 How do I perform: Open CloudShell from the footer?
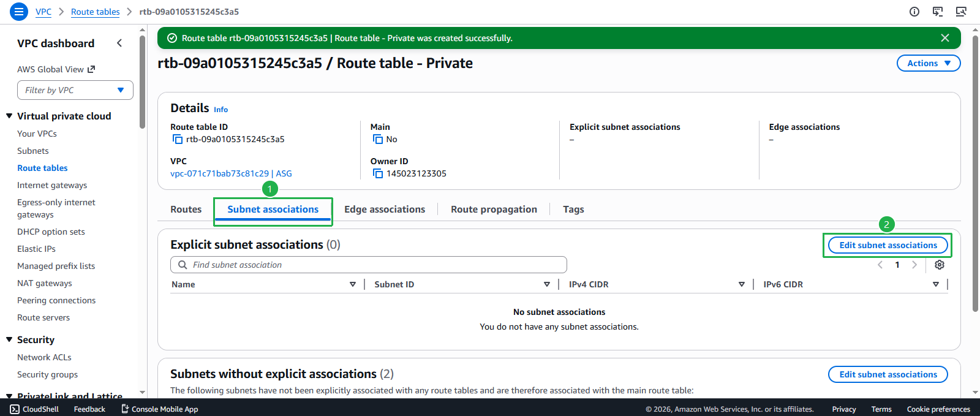[x=35, y=409]
